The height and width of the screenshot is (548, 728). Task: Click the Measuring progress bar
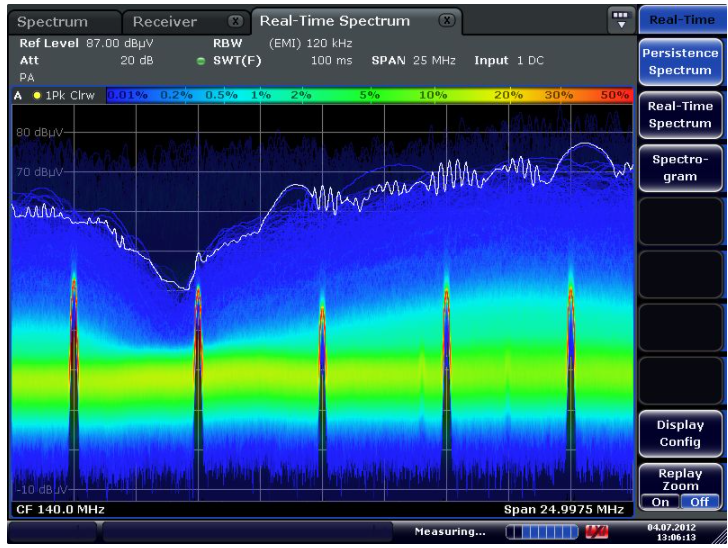tap(542, 532)
